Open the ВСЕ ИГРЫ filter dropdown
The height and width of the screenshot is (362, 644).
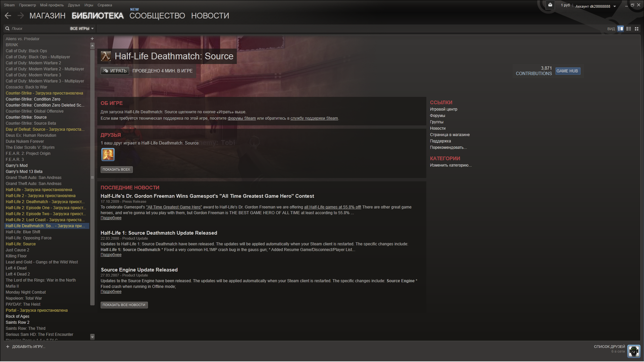coord(82,28)
